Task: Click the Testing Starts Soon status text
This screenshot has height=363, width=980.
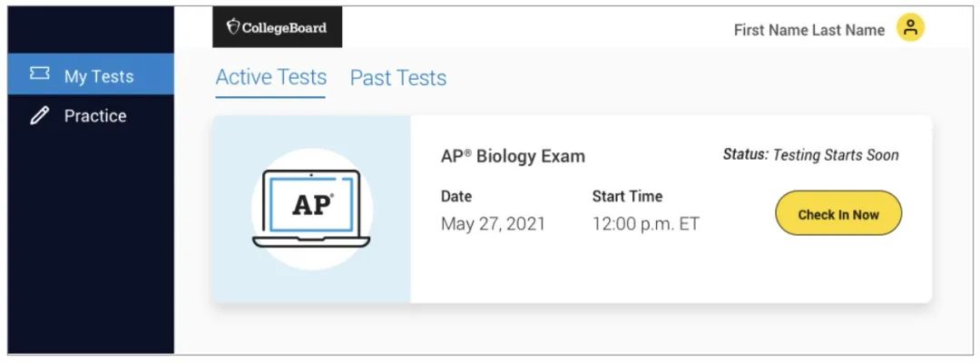Action: (x=836, y=155)
